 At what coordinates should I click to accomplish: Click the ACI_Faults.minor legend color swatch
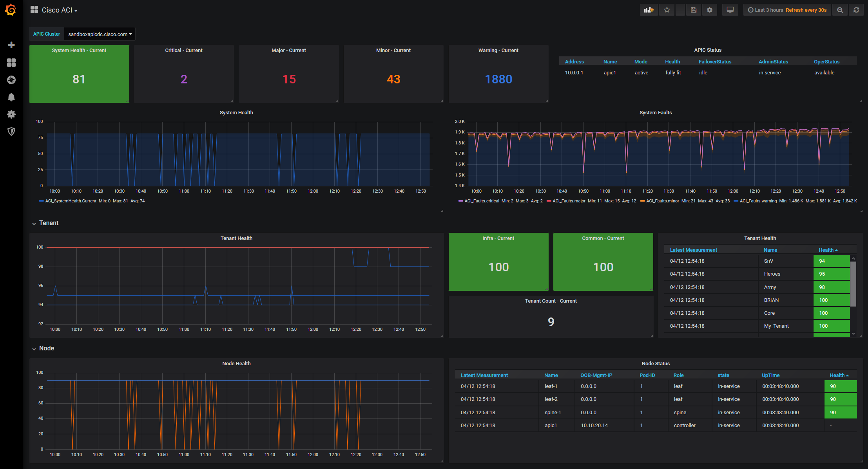pyautogui.click(x=642, y=201)
